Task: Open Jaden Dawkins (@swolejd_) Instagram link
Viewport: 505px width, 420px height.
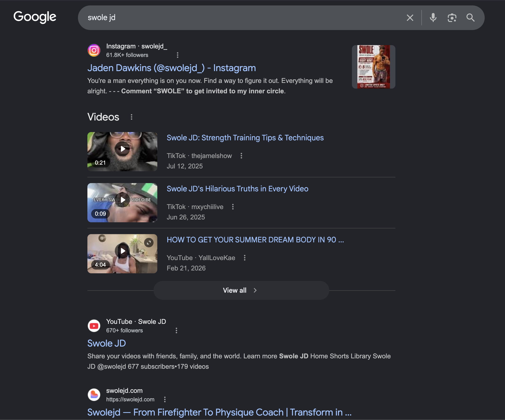Action: coord(171,68)
